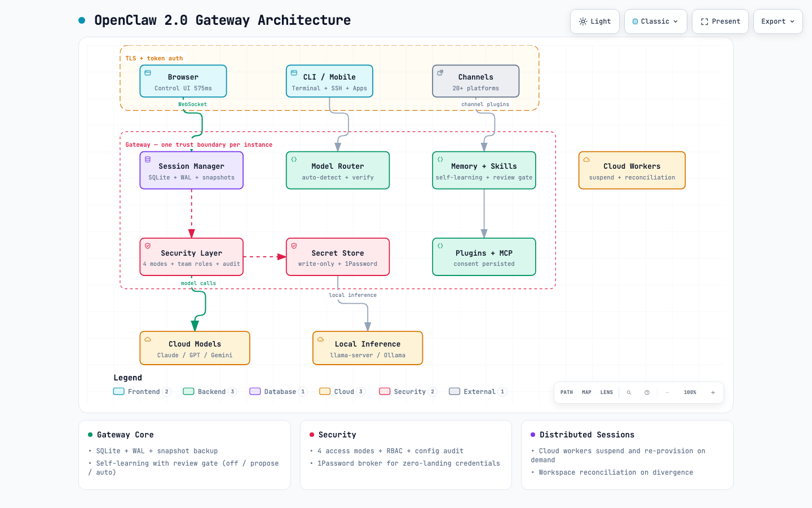Image resolution: width=812 pixels, height=508 pixels.
Task: Click the model calls edge label
Action: tap(198, 283)
